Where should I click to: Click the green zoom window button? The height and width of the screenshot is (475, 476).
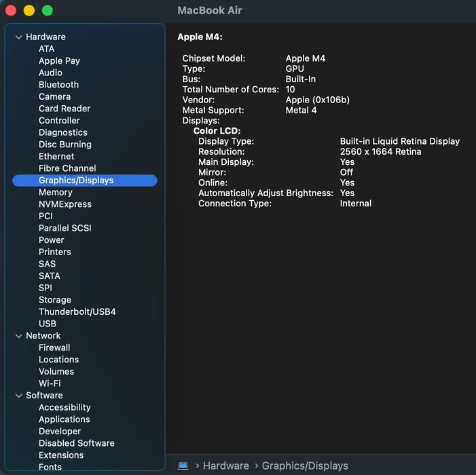48,11
